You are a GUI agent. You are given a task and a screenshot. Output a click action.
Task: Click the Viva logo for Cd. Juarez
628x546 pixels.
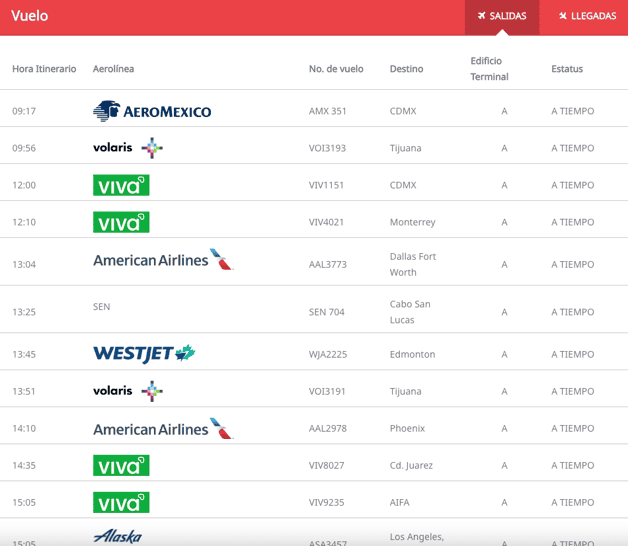121,465
